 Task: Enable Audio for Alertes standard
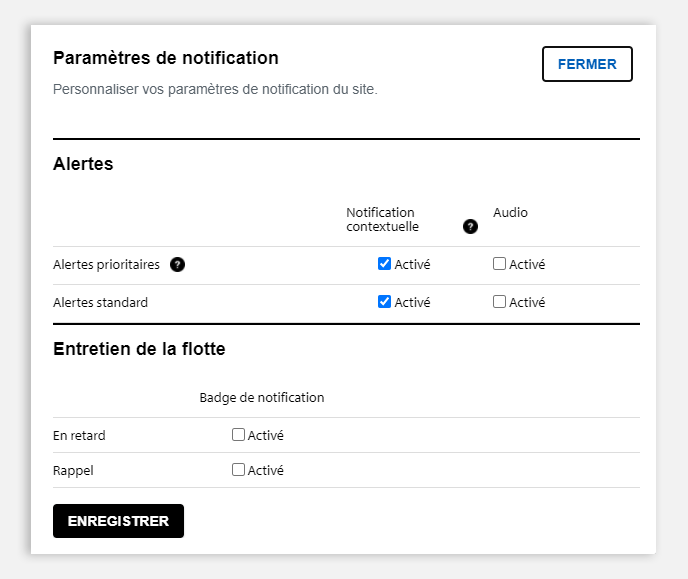point(499,302)
